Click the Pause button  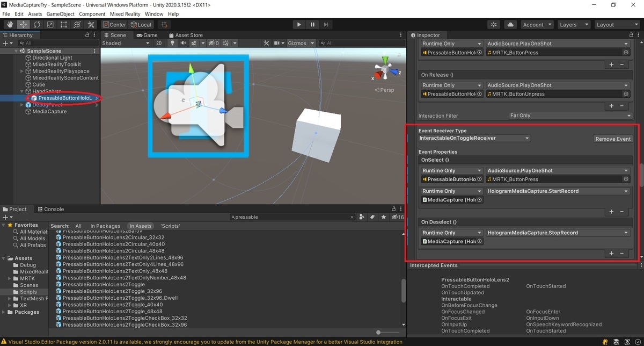pyautogui.click(x=312, y=25)
